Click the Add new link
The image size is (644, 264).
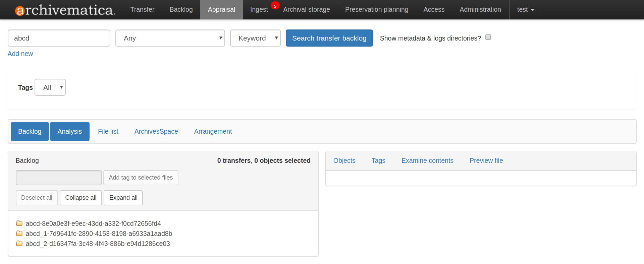tap(20, 54)
